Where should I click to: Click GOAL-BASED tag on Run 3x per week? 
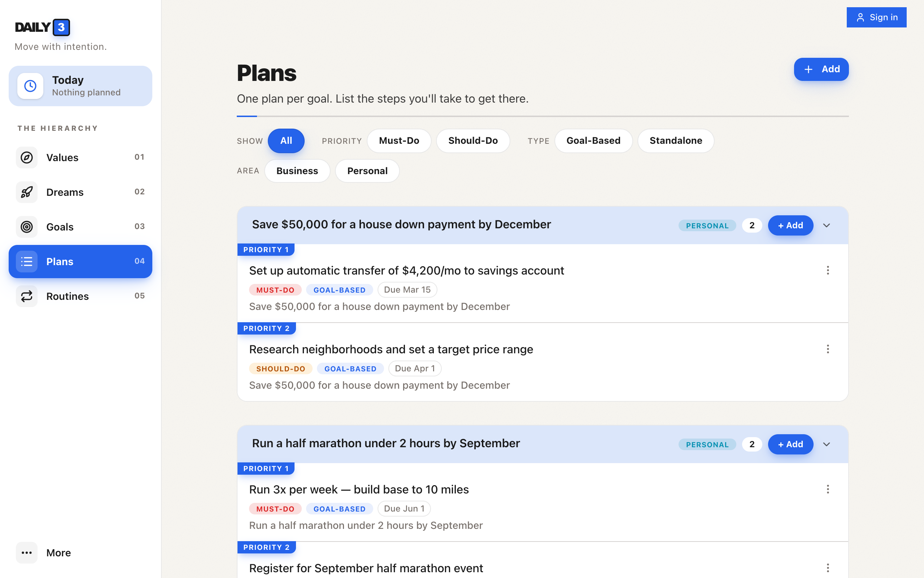click(x=339, y=509)
